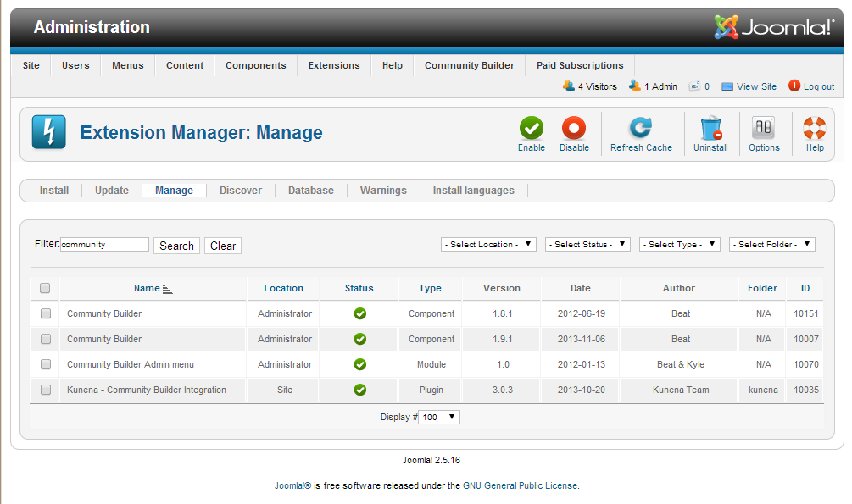Screen dimensions: 852x504
Task: Open the Options toolbar icon
Action: [x=764, y=128]
